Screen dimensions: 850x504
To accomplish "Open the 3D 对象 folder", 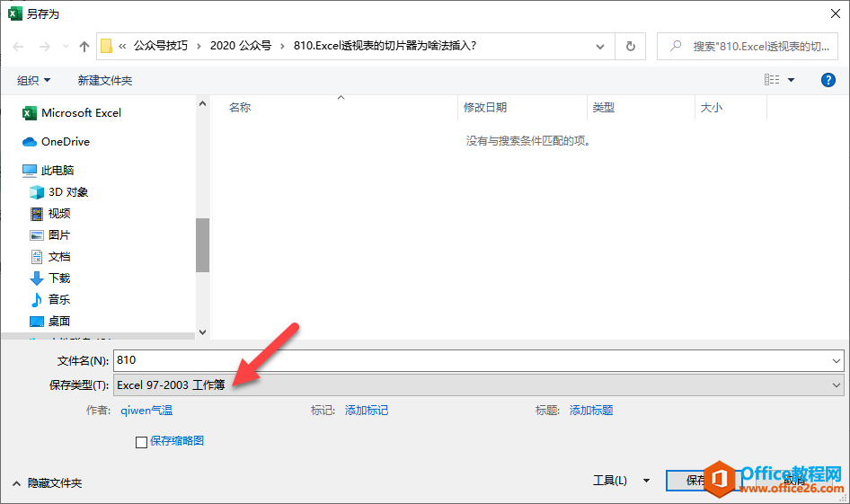I will coord(58,192).
